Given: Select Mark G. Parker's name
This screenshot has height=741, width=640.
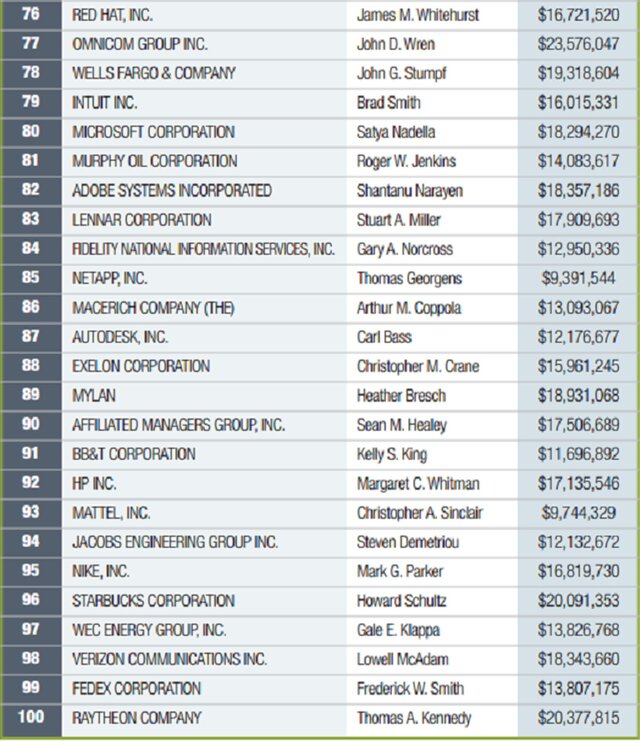Looking at the screenshot, I should coord(400,571).
